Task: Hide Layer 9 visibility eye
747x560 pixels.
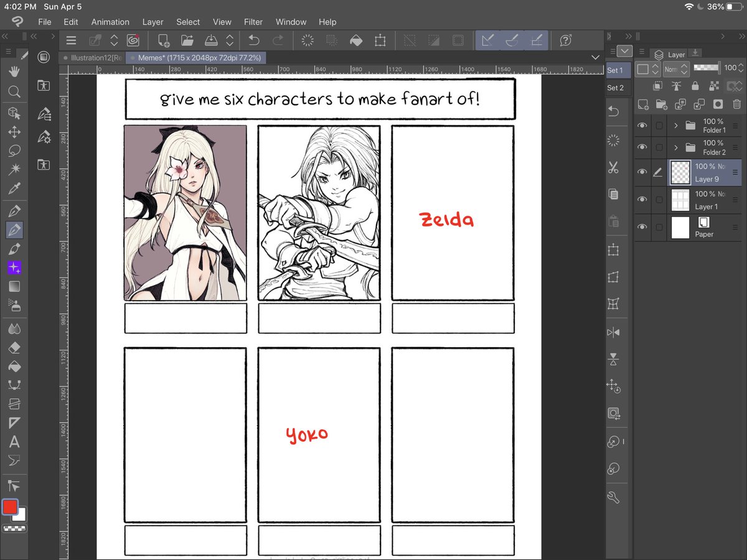Action: pyautogui.click(x=642, y=172)
